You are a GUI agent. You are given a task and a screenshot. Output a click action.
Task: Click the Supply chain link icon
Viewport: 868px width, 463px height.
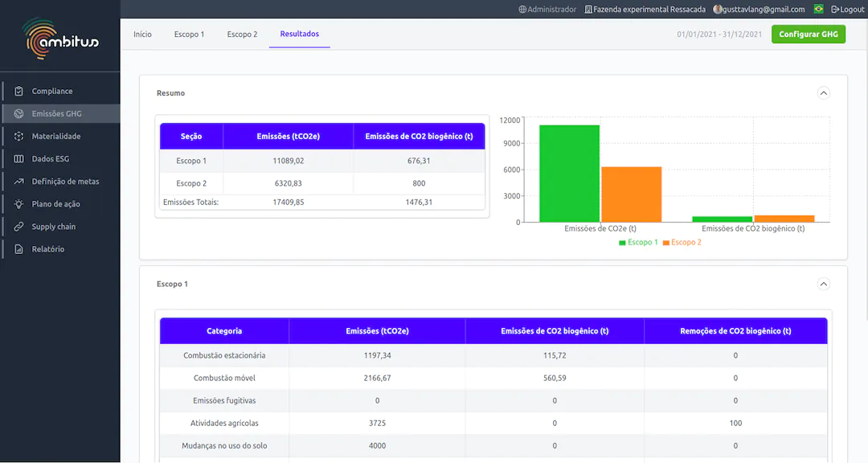(x=19, y=227)
